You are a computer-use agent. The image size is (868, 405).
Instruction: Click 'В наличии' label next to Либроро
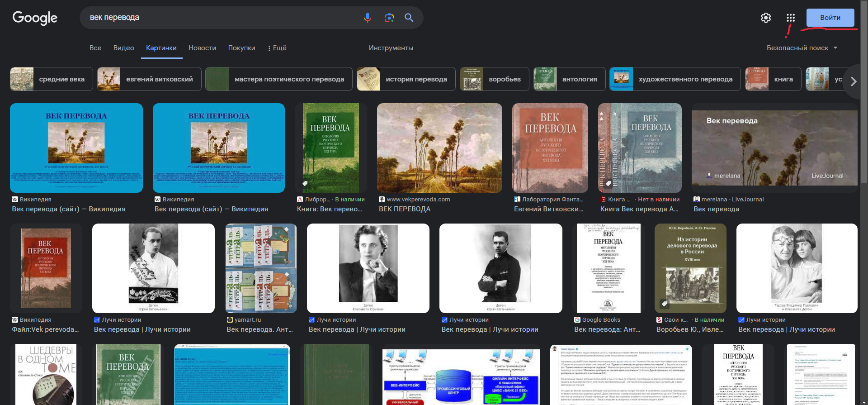pyautogui.click(x=350, y=200)
